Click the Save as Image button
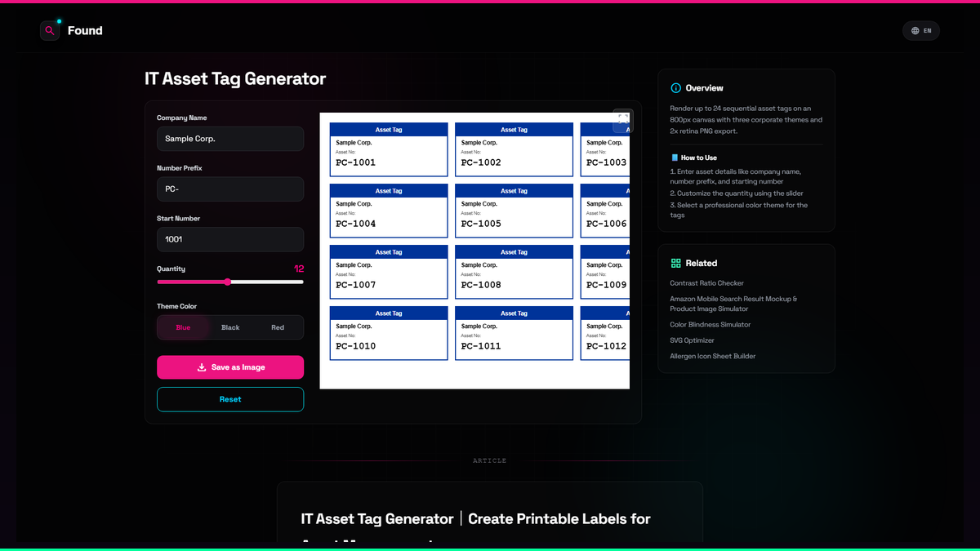This screenshot has height=551, width=980. 230,367
